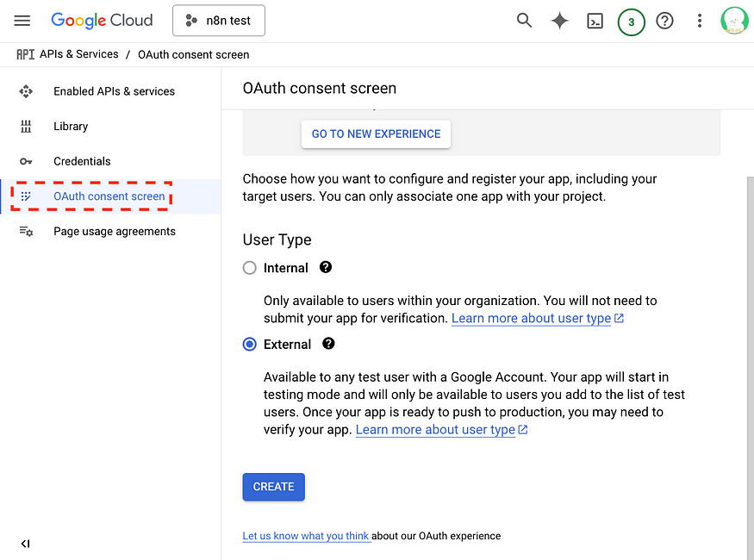The image size is (754, 560).
Task: Show help tooltip next to Internal
Action: (x=326, y=267)
